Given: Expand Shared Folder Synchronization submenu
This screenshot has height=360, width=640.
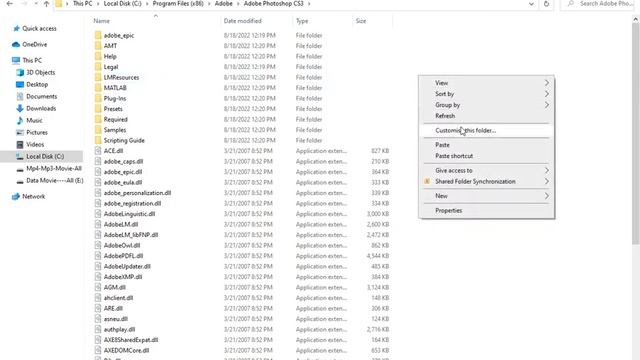Looking at the screenshot, I should 486,181.
